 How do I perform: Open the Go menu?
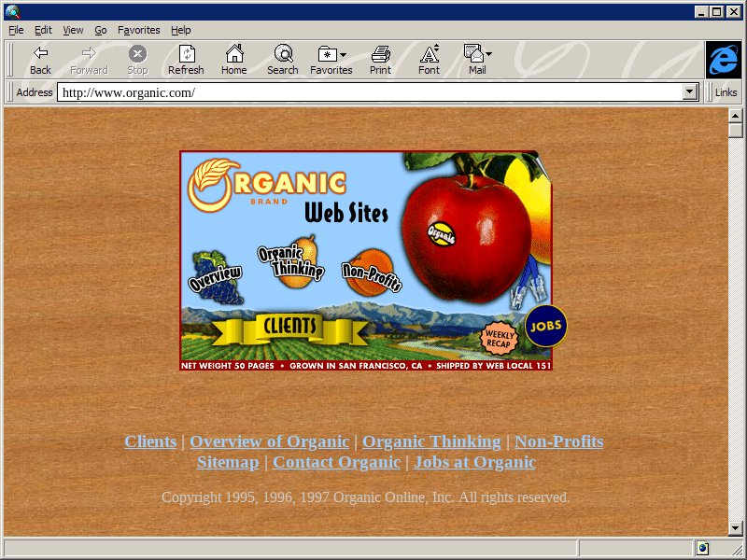click(x=101, y=30)
